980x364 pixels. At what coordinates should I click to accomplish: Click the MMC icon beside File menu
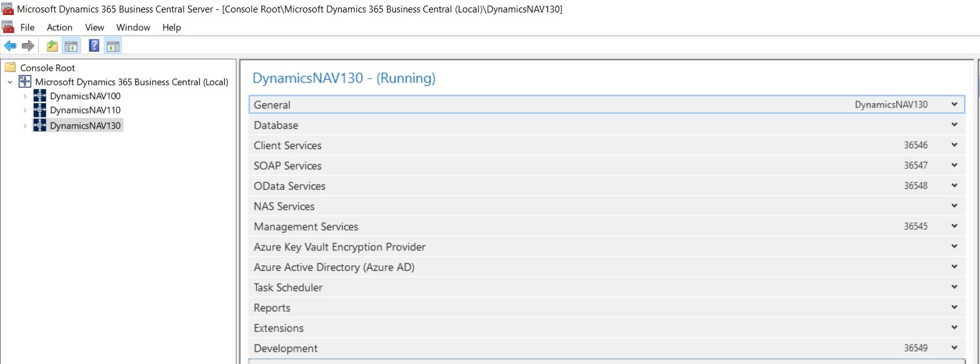pyautogui.click(x=7, y=27)
